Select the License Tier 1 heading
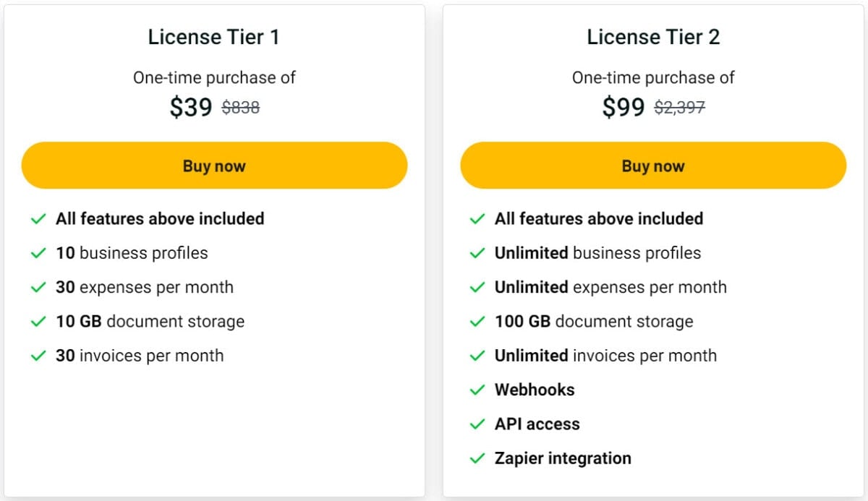Screen dimensions: 868x501 tap(214, 37)
